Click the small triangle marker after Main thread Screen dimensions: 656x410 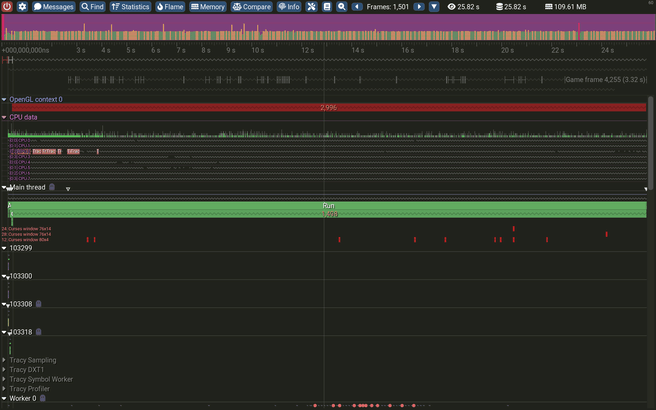[68, 189]
